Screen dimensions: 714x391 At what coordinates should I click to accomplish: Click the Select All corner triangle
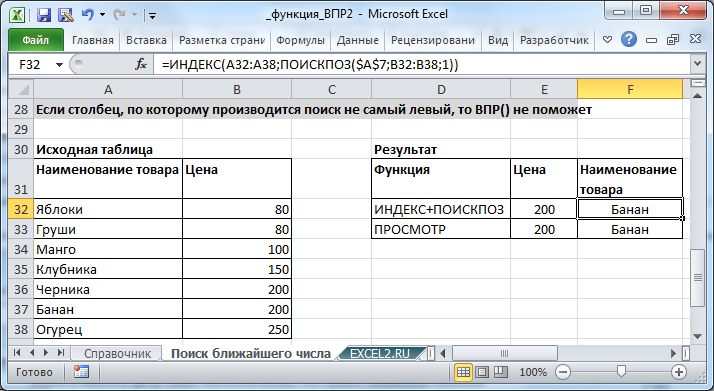[x=21, y=89]
